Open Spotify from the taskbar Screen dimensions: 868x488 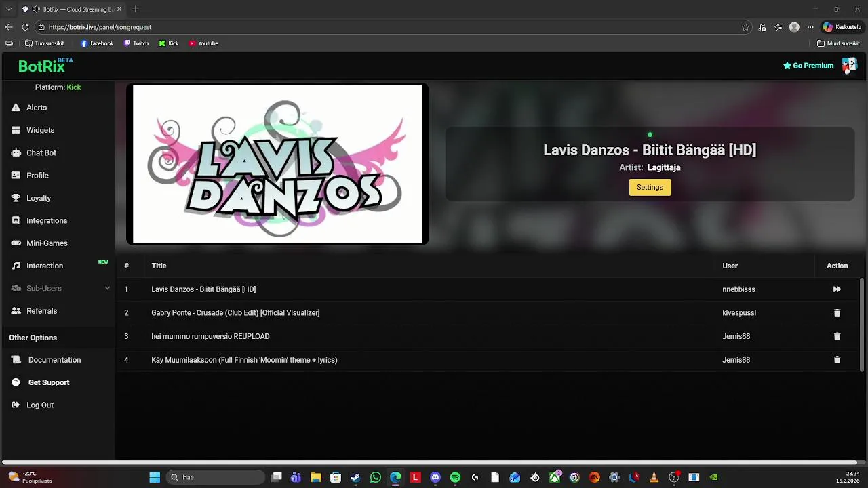point(455,477)
